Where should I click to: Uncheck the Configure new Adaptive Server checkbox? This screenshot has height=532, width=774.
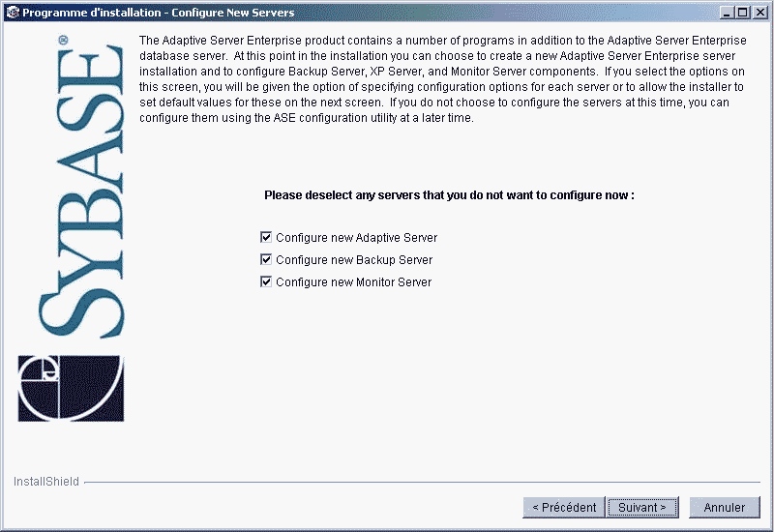click(x=266, y=237)
